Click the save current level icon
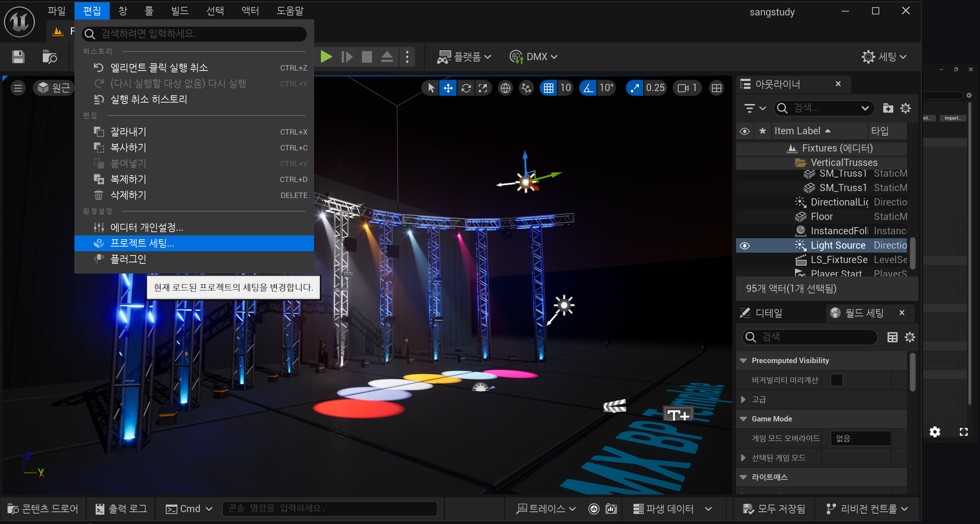Screen dimensions: 980x524 point(18,57)
